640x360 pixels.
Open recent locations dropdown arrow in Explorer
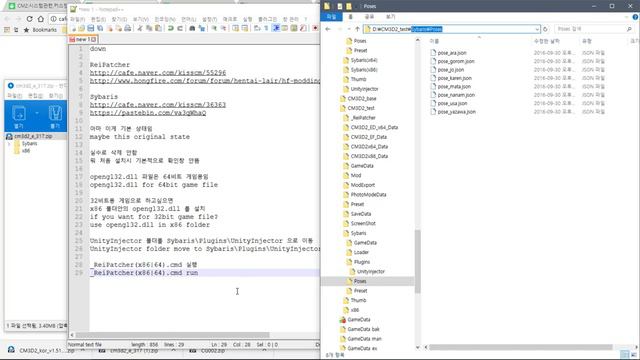[x=349, y=29]
